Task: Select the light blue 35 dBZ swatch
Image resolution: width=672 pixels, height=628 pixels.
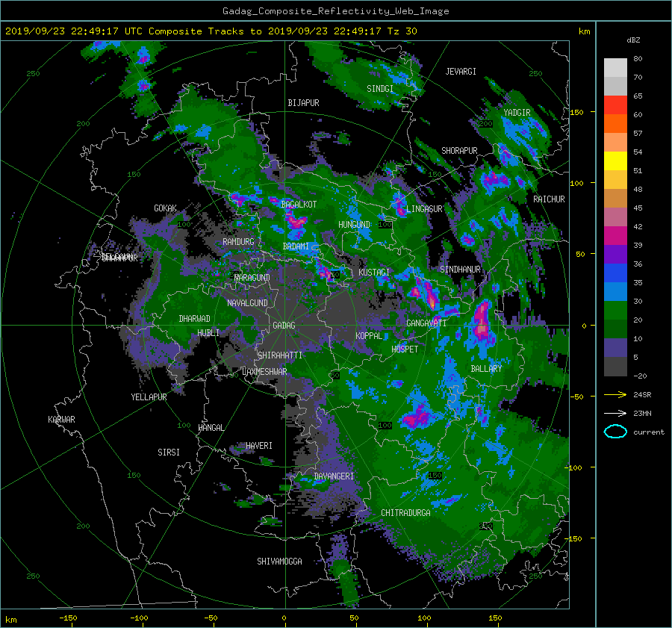Action: coord(615,291)
